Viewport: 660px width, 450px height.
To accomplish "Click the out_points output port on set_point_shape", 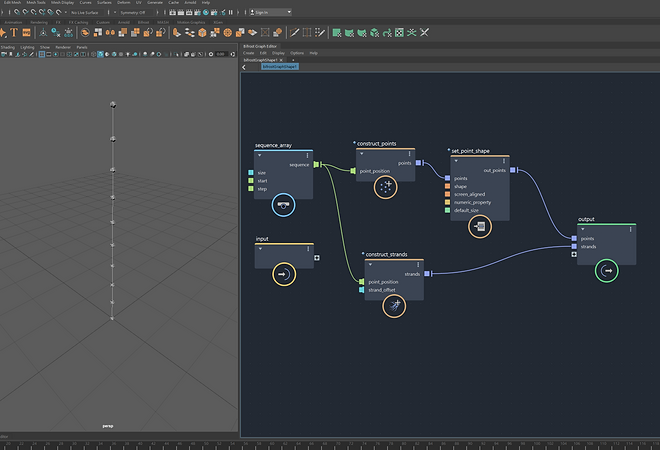I will [512, 170].
